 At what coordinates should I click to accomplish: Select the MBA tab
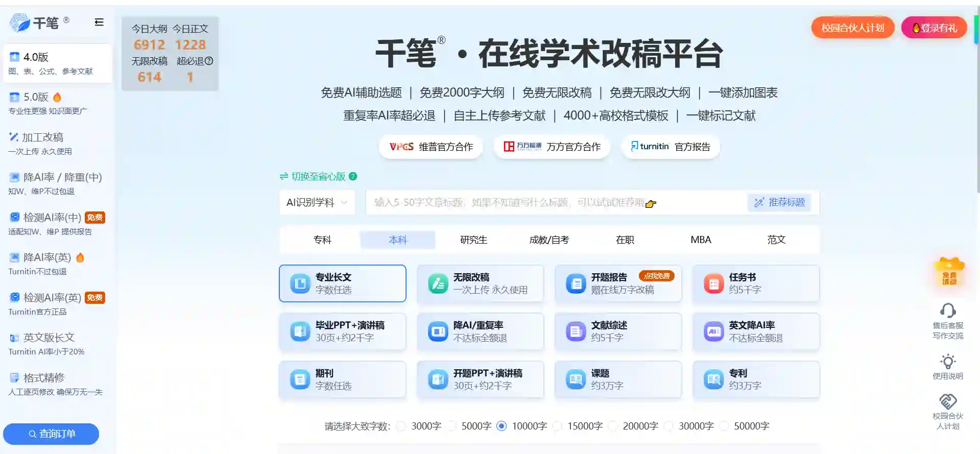pos(701,240)
